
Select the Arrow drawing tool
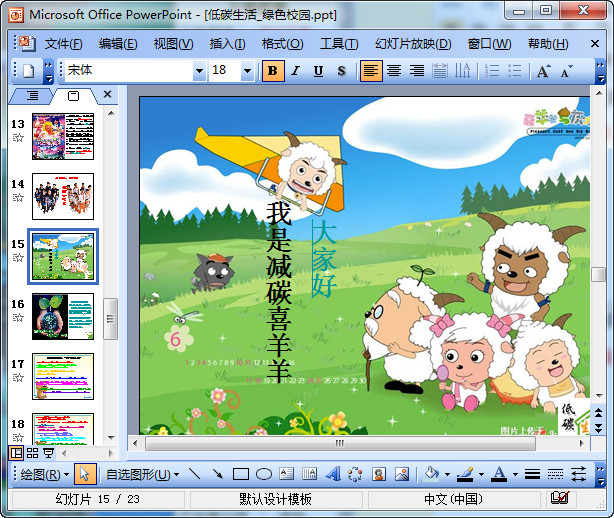(x=218, y=474)
